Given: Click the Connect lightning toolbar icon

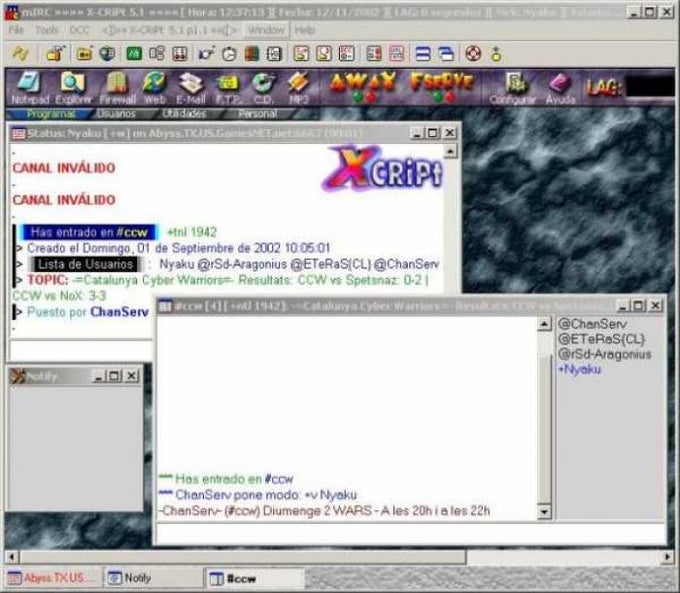Looking at the screenshot, I should 20,53.
